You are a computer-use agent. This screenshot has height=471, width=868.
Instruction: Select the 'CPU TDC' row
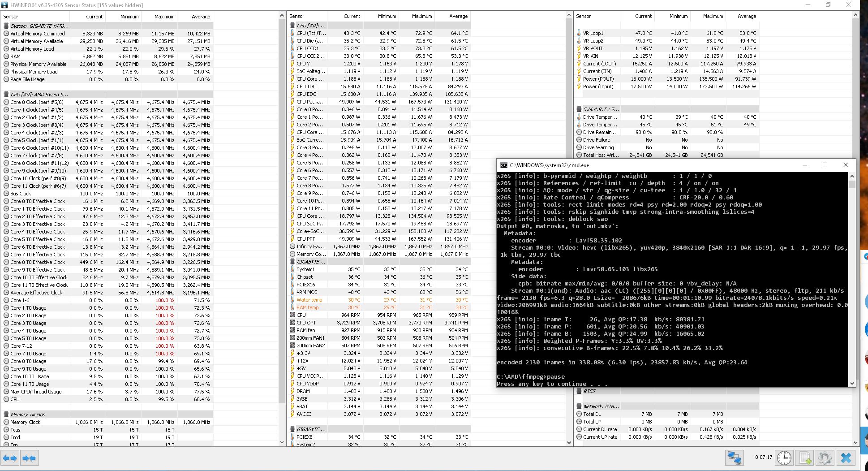point(380,86)
